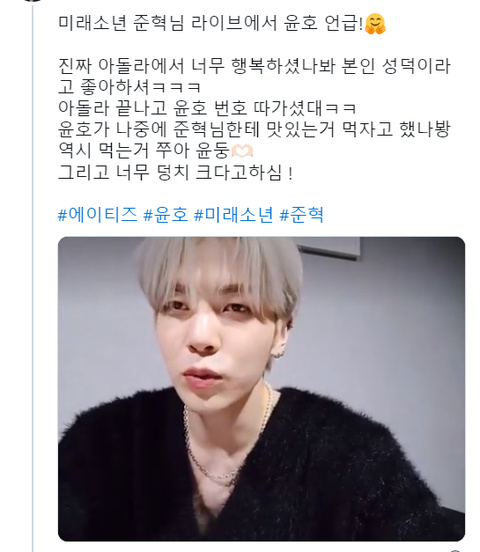
Task: Open the #윤호 hashtag link
Action: [x=166, y=214]
